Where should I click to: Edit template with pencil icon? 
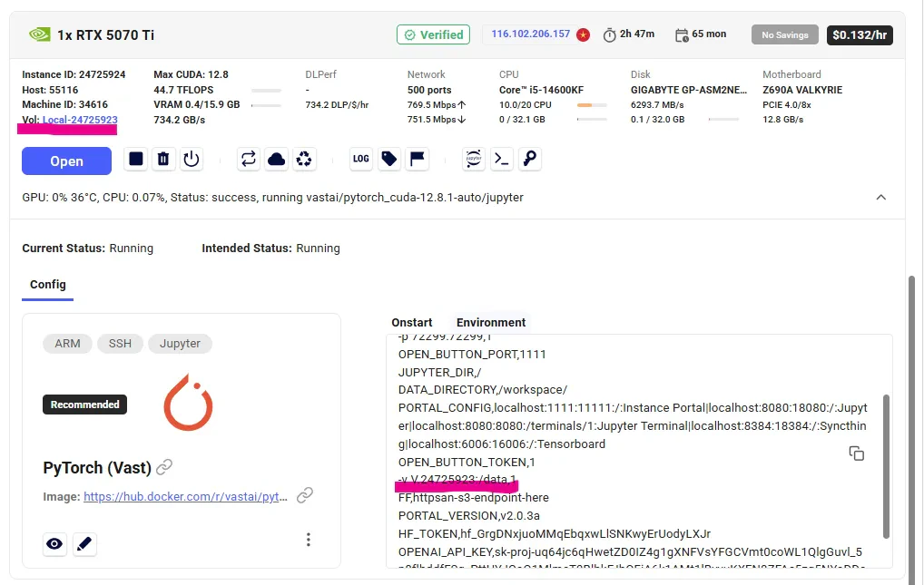pyautogui.click(x=84, y=543)
